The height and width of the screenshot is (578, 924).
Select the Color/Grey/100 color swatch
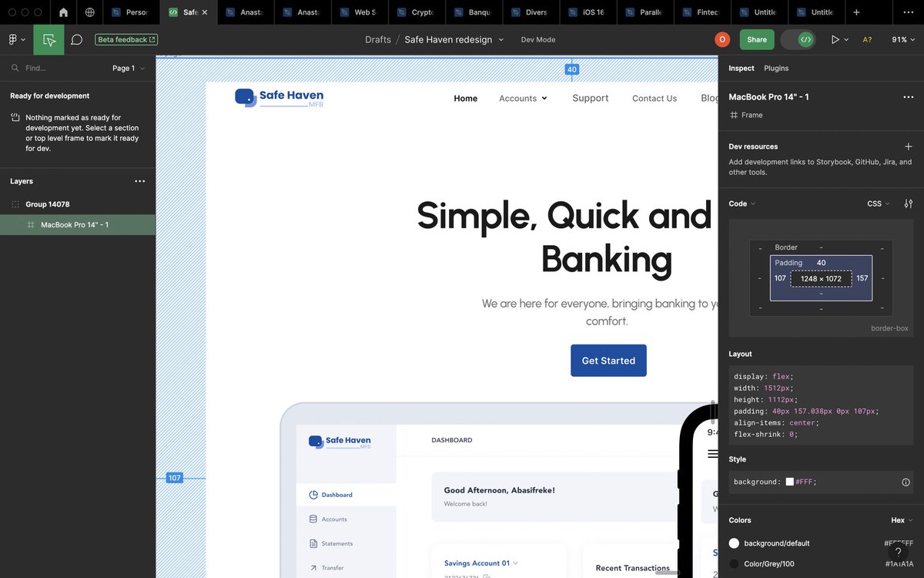click(734, 564)
